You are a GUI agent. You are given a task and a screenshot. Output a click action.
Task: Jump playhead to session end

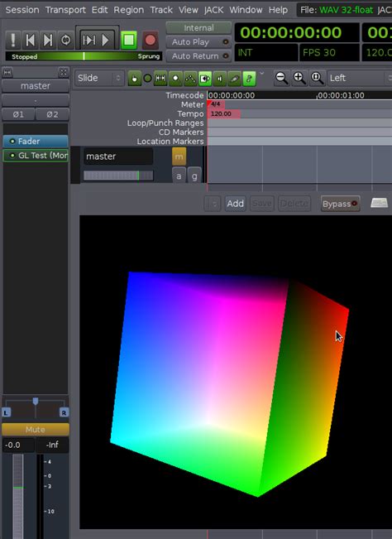click(48, 41)
